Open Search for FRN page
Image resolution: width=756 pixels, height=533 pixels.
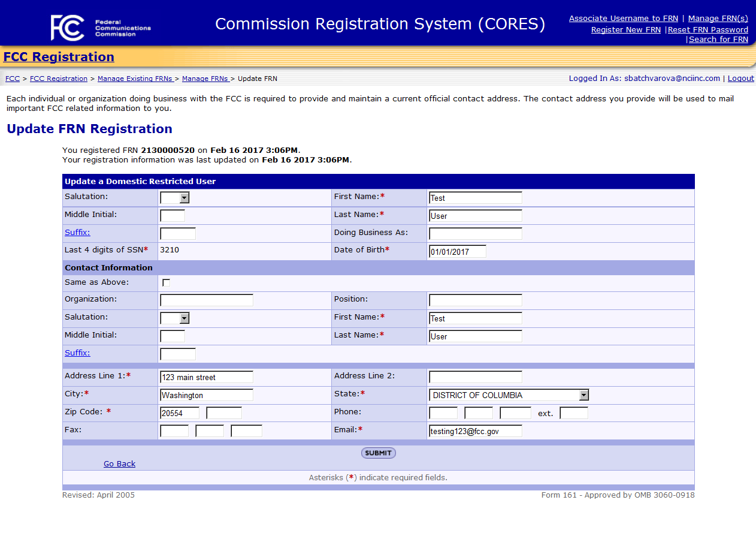[x=718, y=40]
